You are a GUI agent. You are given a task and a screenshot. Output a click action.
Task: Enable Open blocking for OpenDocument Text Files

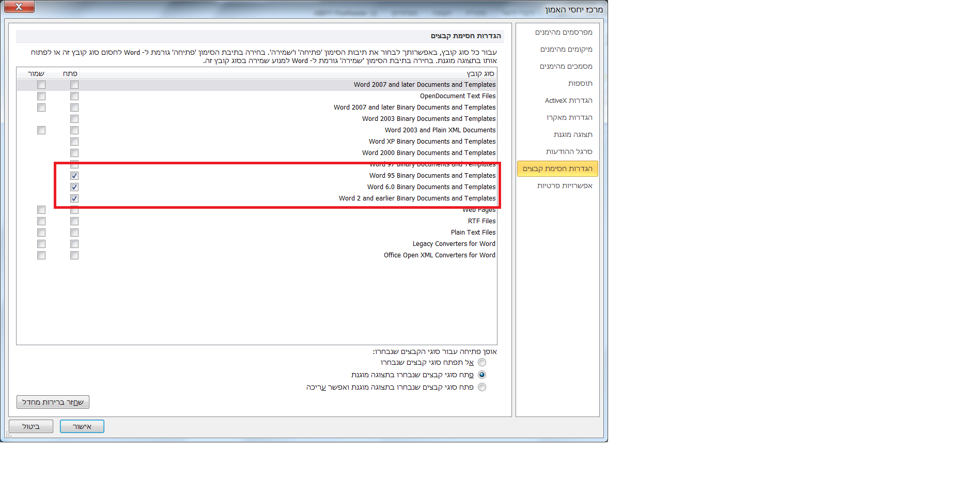pyautogui.click(x=74, y=96)
